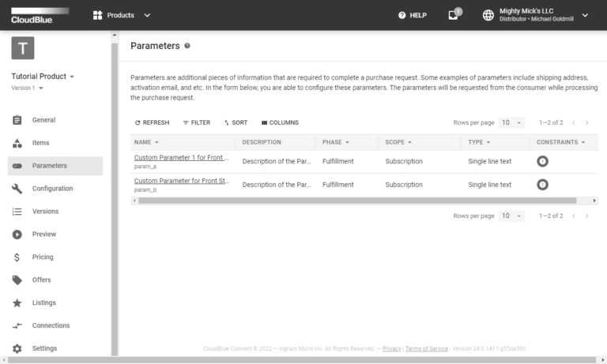Click the Items shapes icon
This screenshot has height=364, width=607.
[x=17, y=143]
